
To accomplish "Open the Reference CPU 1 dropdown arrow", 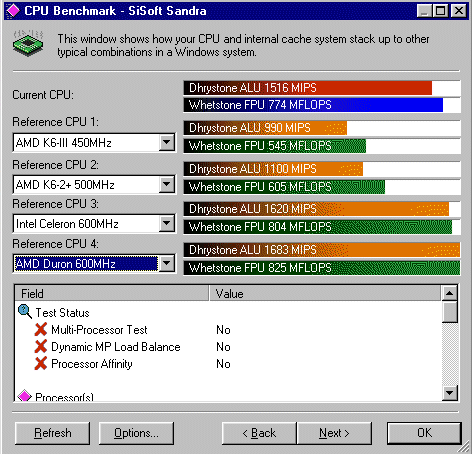I will pos(167,142).
